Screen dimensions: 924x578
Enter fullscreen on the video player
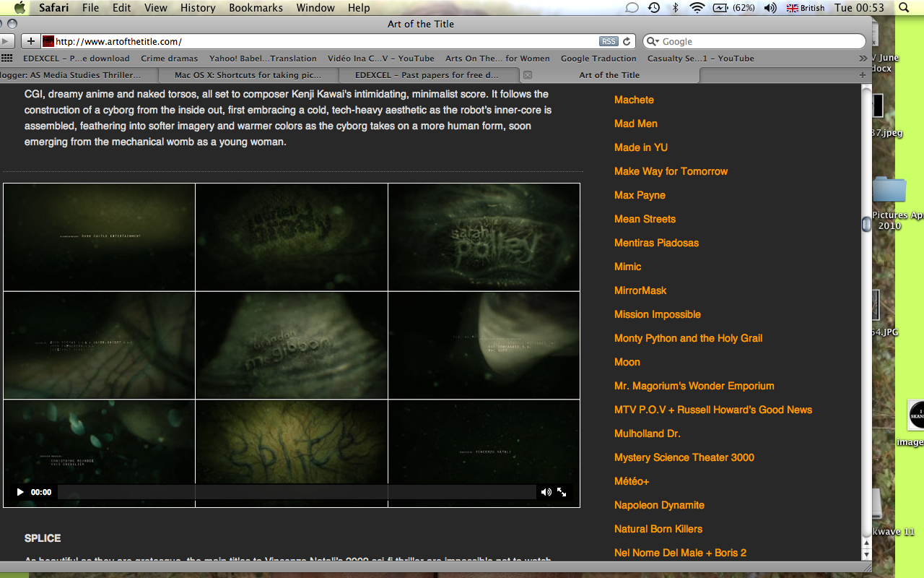562,492
